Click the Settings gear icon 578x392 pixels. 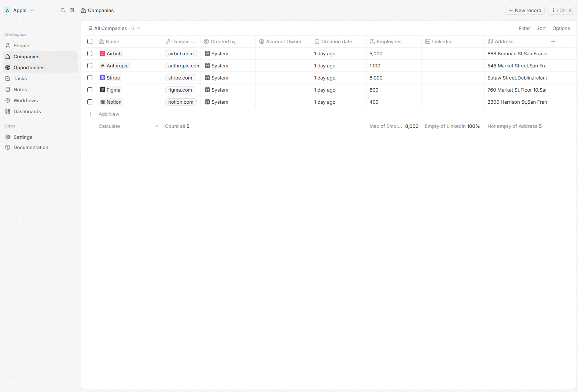tap(8, 137)
